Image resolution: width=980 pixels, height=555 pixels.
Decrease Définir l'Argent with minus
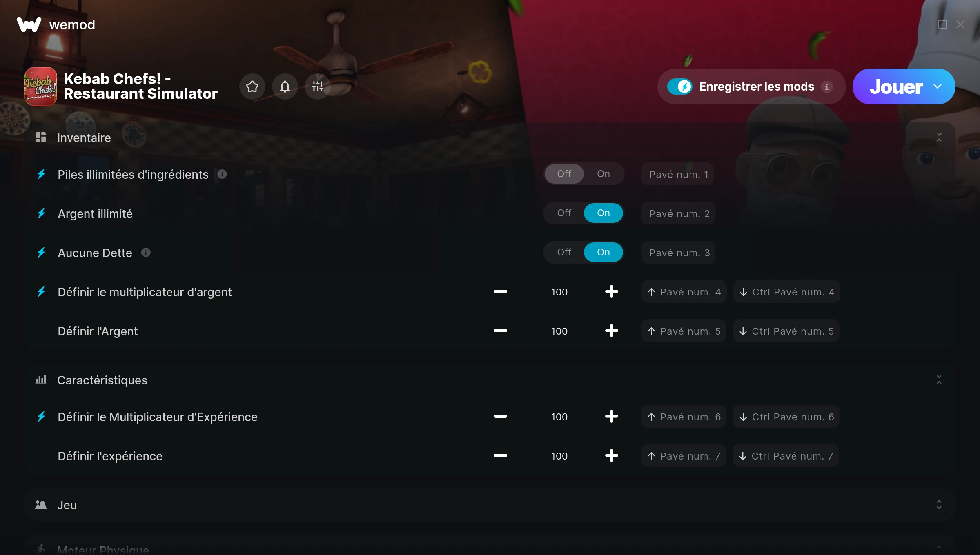pyautogui.click(x=500, y=331)
